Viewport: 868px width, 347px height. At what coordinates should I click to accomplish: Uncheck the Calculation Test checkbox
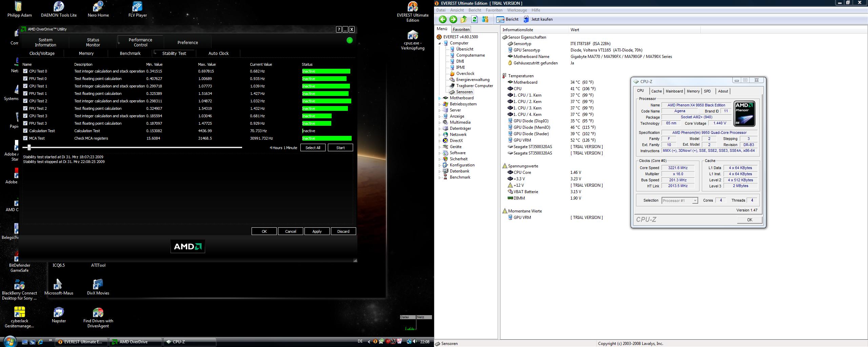(25, 131)
